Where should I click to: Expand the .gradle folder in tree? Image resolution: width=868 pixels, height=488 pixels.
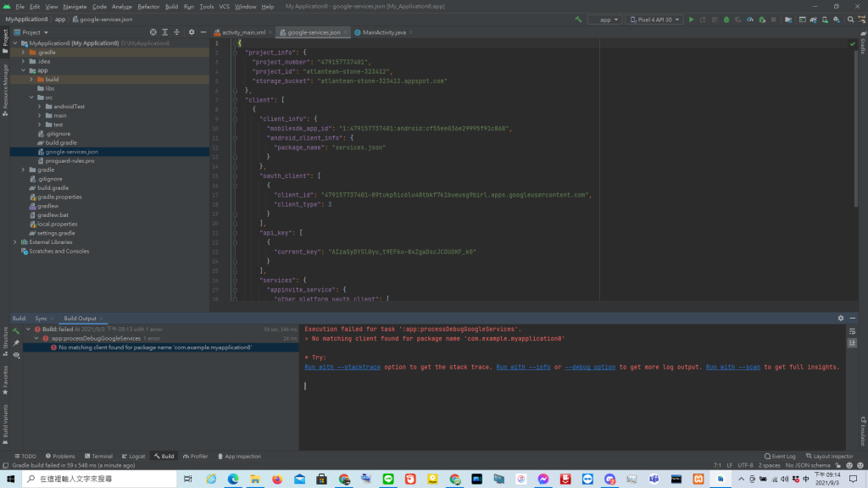point(24,52)
